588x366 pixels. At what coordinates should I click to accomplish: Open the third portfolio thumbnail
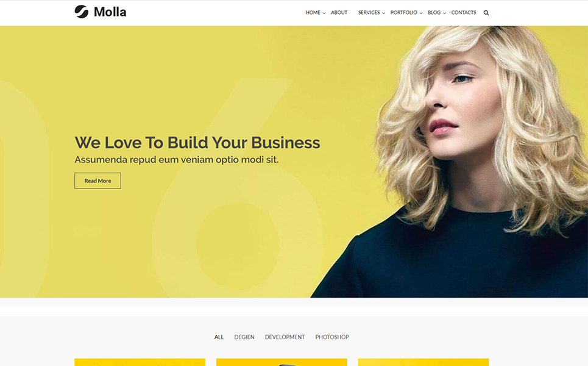pos(423,362)
